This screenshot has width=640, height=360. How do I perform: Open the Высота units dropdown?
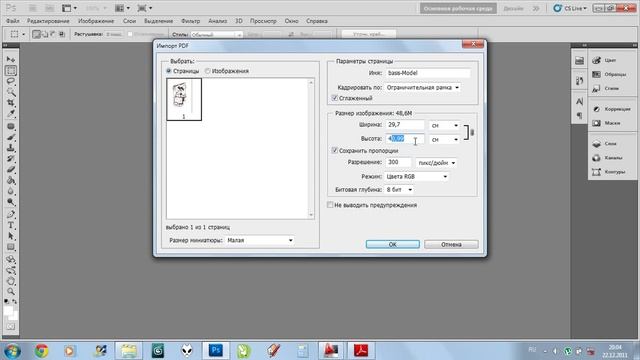point(444,140)
